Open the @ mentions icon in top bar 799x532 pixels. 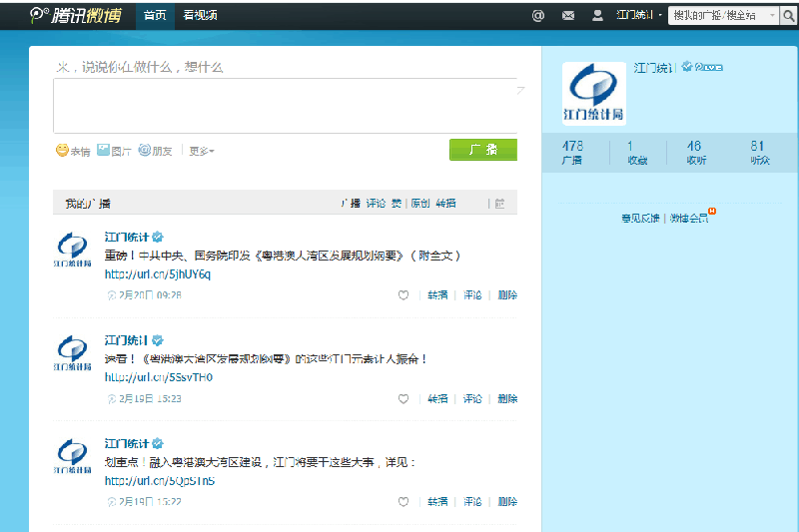(537, 16)
